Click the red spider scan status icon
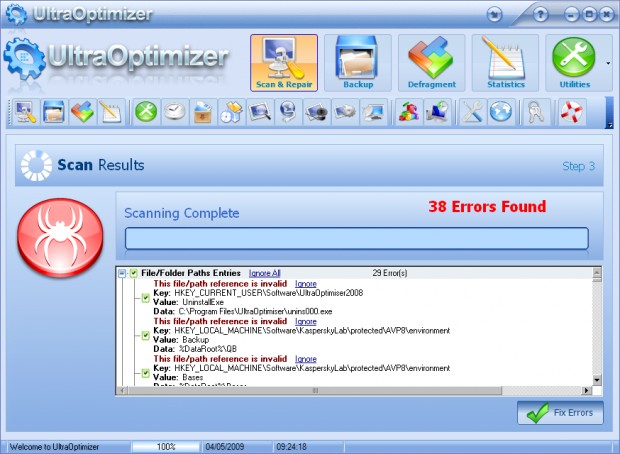Viewport: 620px width, 454px height. 60,237
